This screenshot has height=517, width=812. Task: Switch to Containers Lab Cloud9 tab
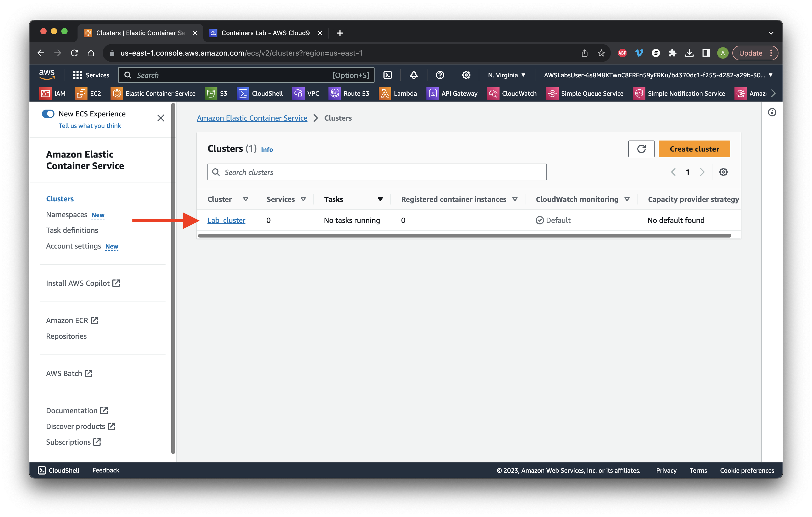click(266, 33)
